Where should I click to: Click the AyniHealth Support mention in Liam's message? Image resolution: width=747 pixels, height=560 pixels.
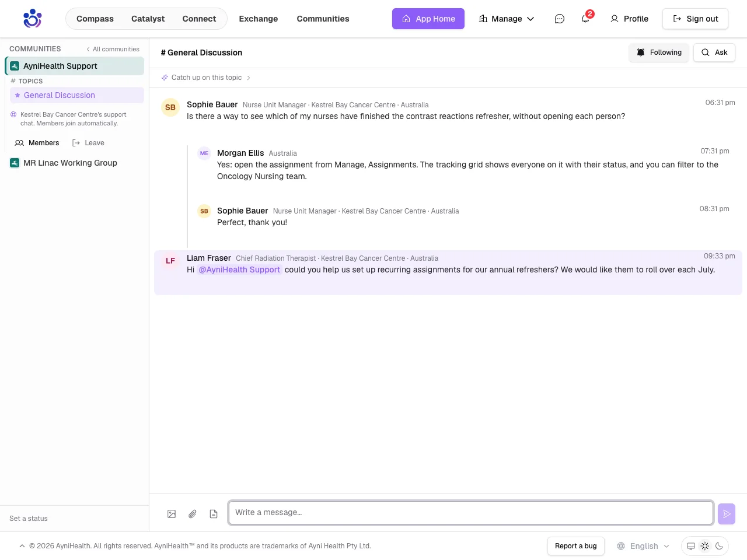pos(239,269)
